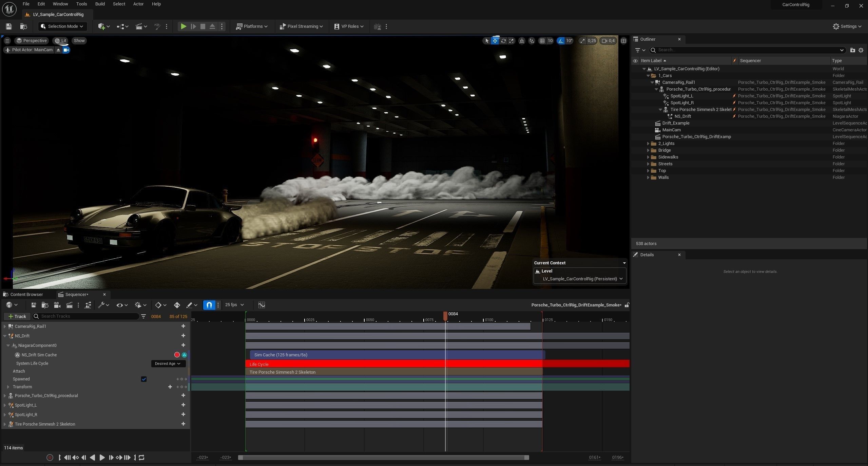868x466 pixels.
Task: Record the NS_Drift Sim Cache with red button
Action: 177,355
